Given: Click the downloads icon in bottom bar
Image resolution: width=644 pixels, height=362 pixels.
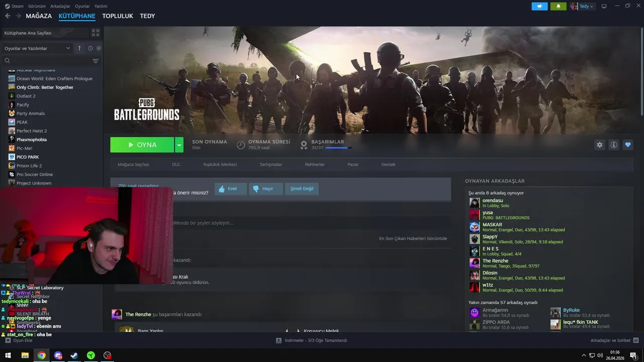Looking at the screenshot, I should point(279,340).
